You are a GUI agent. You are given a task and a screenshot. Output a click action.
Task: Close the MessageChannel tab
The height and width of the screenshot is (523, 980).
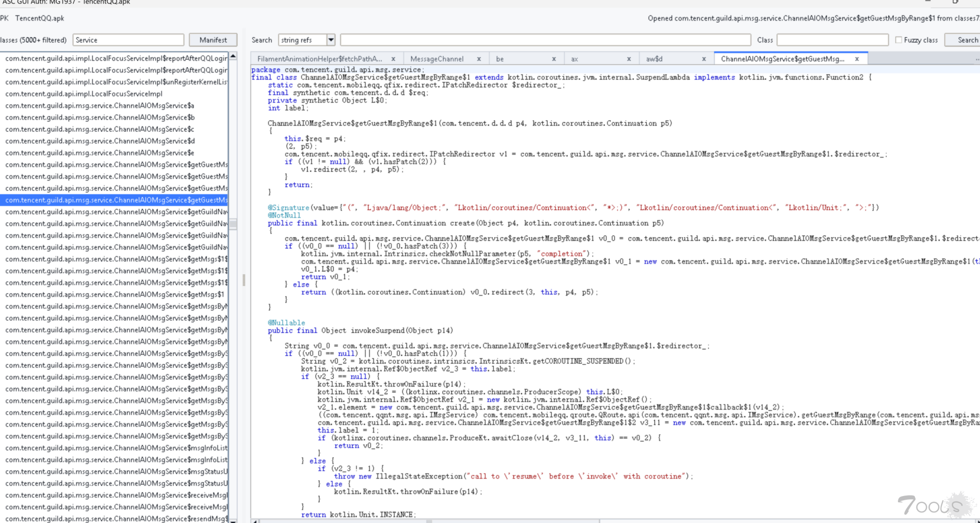click(479, 59)
